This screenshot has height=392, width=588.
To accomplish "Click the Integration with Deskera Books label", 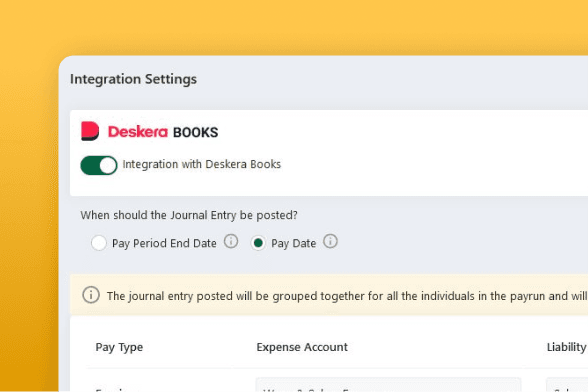I will point(202,164).
